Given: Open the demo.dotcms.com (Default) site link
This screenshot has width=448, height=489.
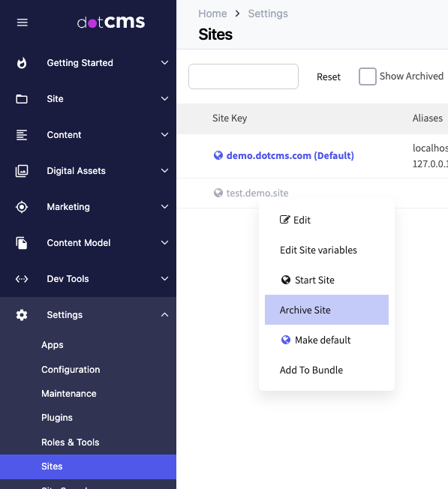Looking at the screenshot, I should 290,155.
